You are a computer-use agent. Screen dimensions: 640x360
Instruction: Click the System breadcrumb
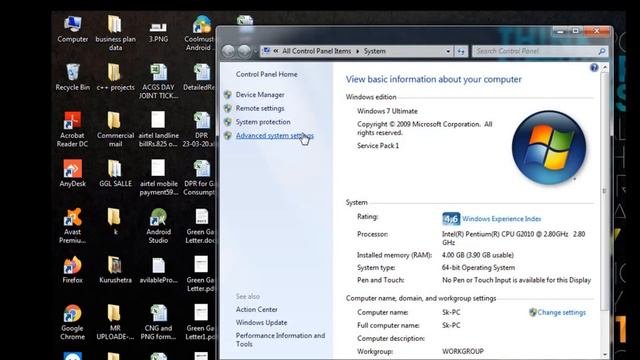coord(374,51)
